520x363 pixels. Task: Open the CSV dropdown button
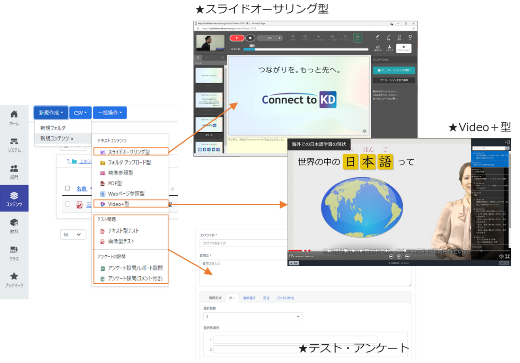(80, 113)
